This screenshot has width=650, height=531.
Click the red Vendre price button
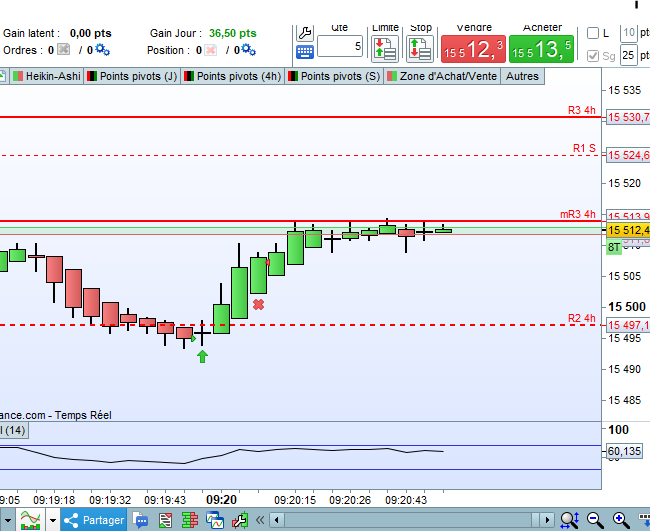click(473, 49)
